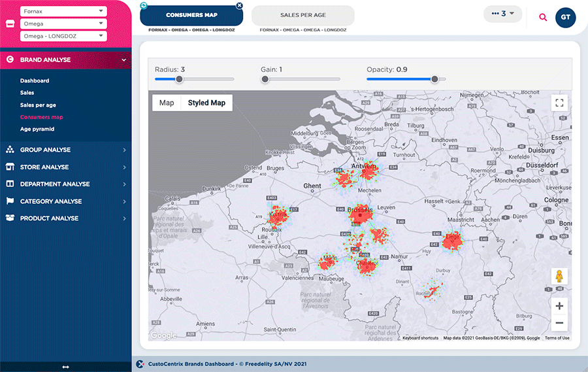Open the GT user avatar menu
588x372 pixels.
click(565, 18)
